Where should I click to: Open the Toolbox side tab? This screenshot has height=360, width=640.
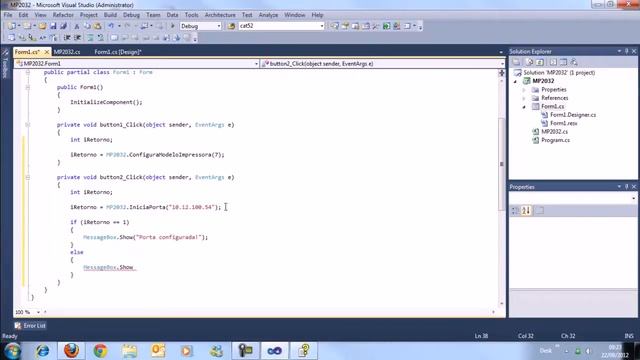click(x=5, y=64)
